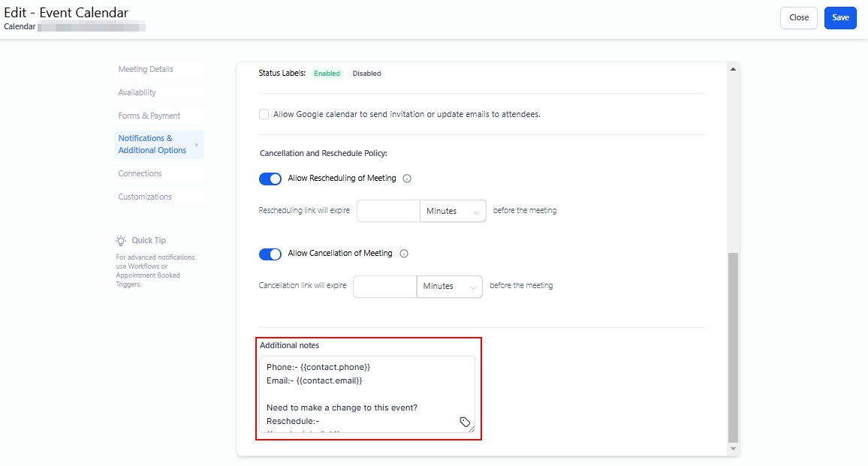Open the Meeting Details section

tap(146, 69)
